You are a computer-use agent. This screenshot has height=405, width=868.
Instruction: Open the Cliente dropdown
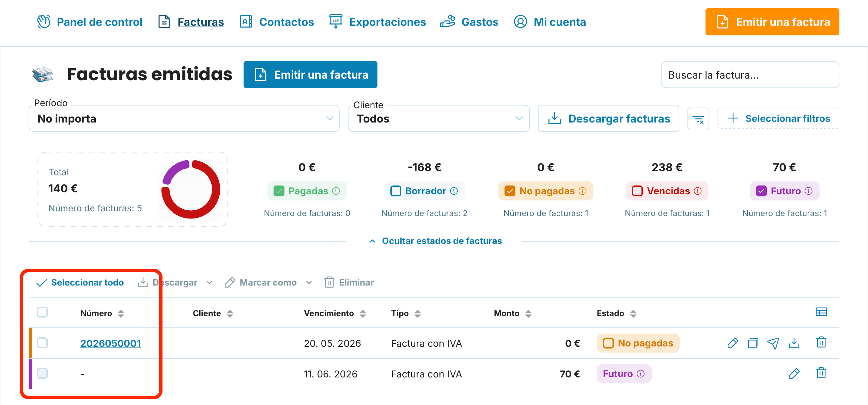pos(438,118)
